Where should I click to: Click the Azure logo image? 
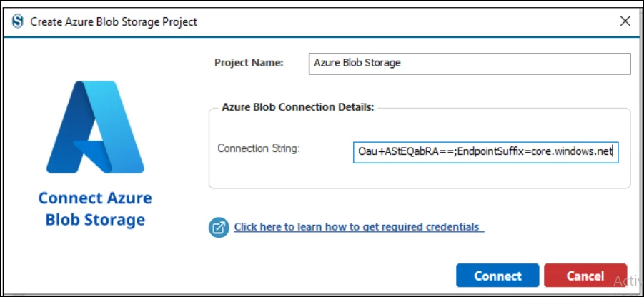point(95,127)
